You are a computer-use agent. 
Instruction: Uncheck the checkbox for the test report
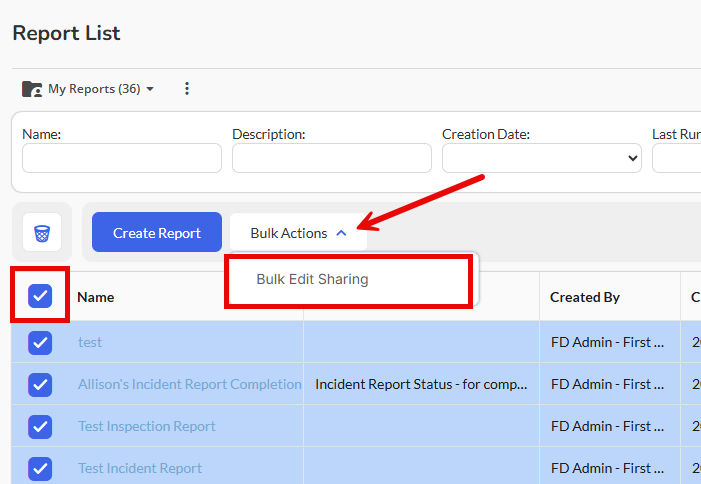pyautogui.click(x=40, y=343)
